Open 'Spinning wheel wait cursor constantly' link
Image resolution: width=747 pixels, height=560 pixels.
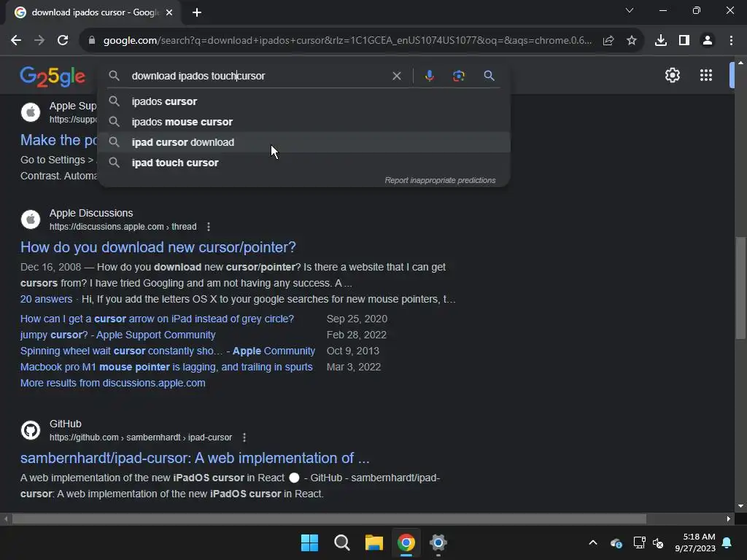click(x=168, y=351)
